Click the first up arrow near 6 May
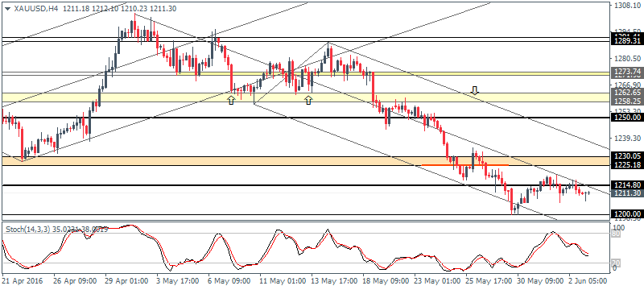 231,100
